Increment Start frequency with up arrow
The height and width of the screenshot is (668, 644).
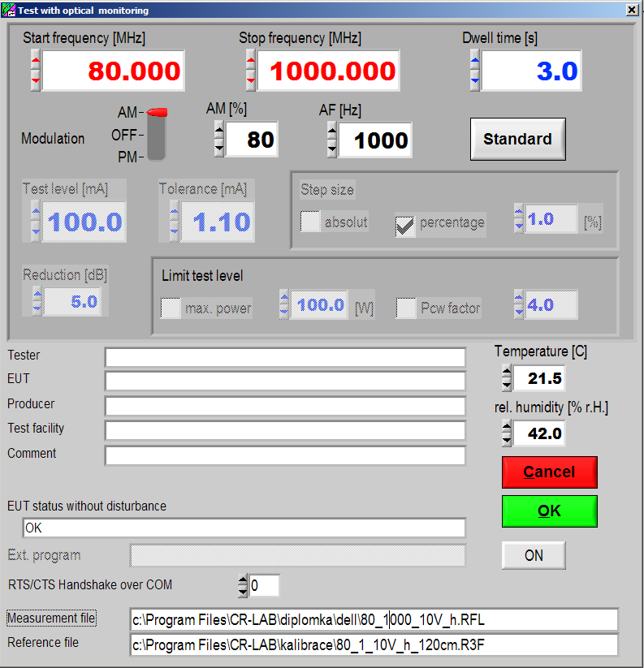[36, 60]
